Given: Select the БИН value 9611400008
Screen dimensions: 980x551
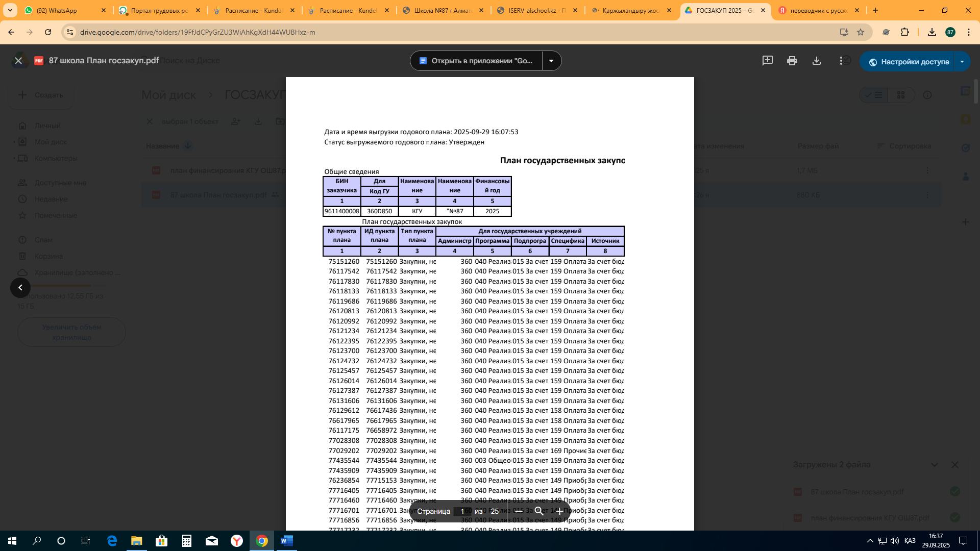Looking at the screenshot, I should click(342, 211).
